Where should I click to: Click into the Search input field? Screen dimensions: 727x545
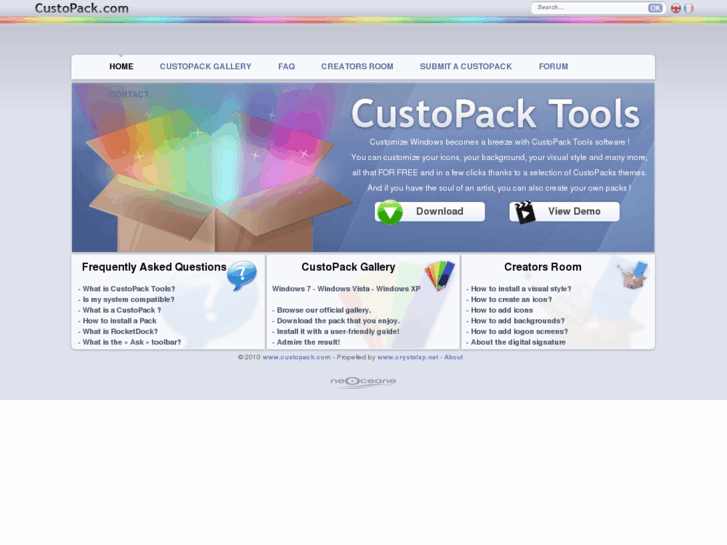pyautogui.click(x=589, y=7)
